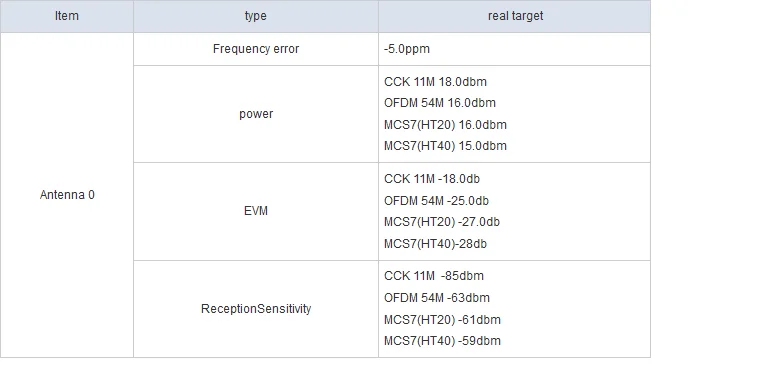Click OFDM 54M -25.0db EVM value

click(x=437, y=201)
